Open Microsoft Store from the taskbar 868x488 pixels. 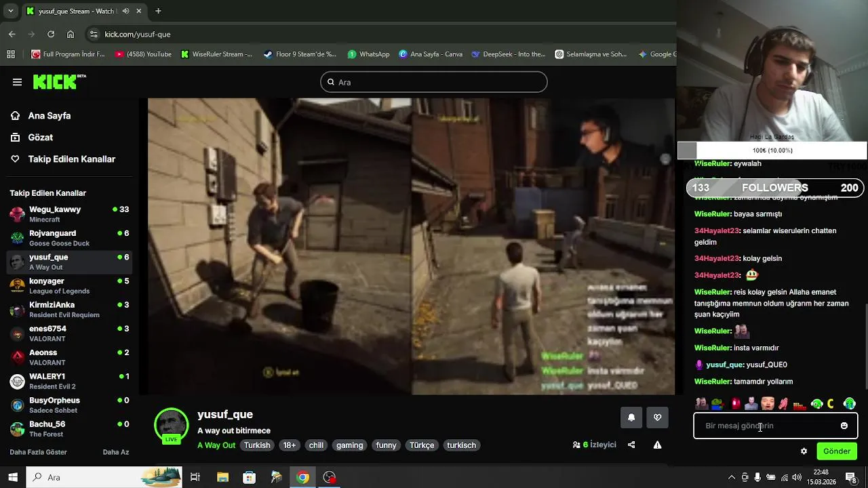click(249, 477)
